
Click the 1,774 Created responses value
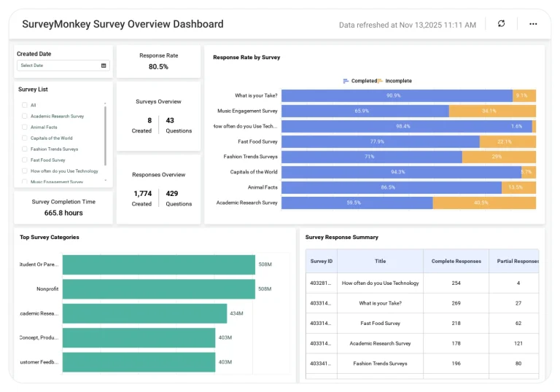coord(142,194)
